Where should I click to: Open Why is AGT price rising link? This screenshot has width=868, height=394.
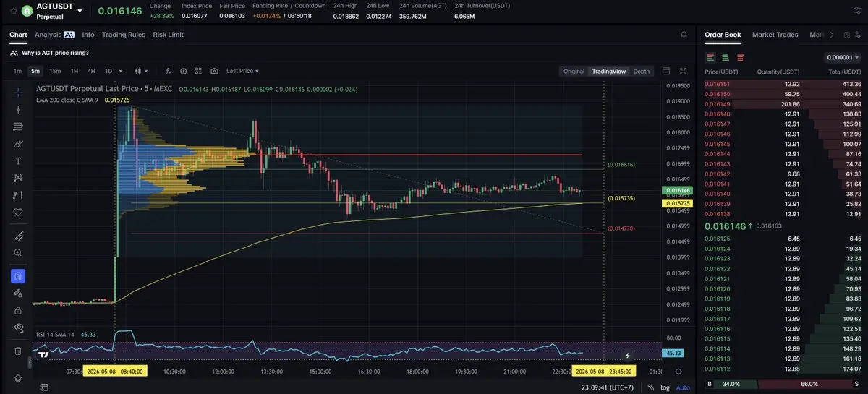[x=55, y=52]
